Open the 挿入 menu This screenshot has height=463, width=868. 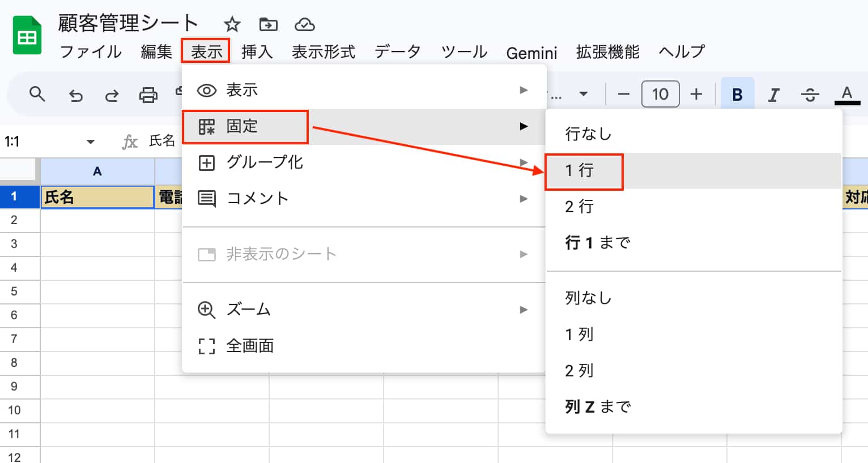tap(257, 52)
